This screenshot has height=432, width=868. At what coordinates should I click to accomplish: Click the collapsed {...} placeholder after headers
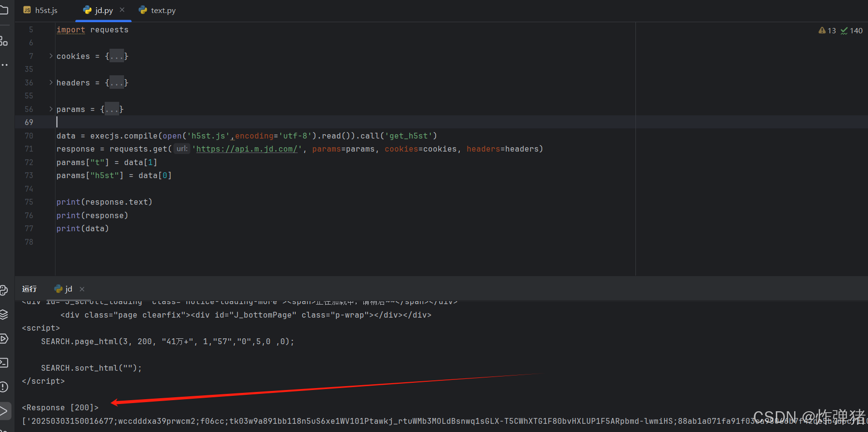pyautogui.click(x=117, y=83)
